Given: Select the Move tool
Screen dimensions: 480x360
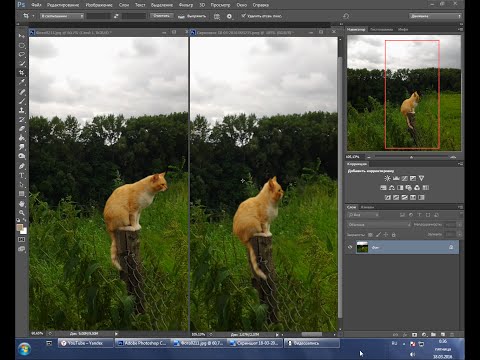Looking at the screenshot, I should point(22,36).
